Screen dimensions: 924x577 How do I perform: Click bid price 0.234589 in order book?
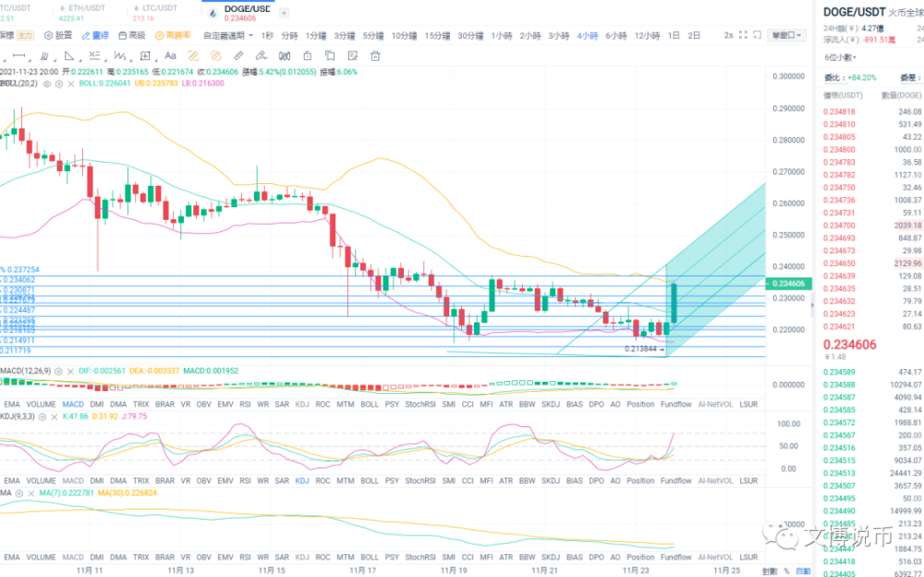click(x=839, y=373)
